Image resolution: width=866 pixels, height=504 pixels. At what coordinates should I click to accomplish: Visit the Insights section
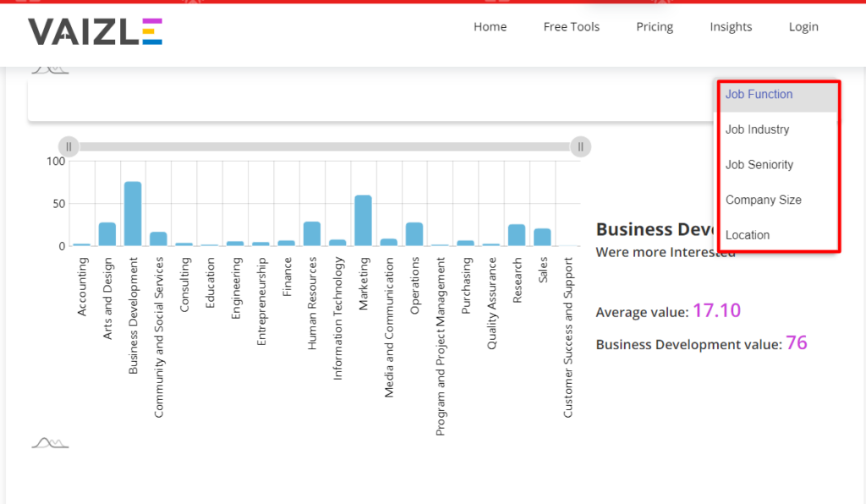pyautogui.click(x=731, y=26)
